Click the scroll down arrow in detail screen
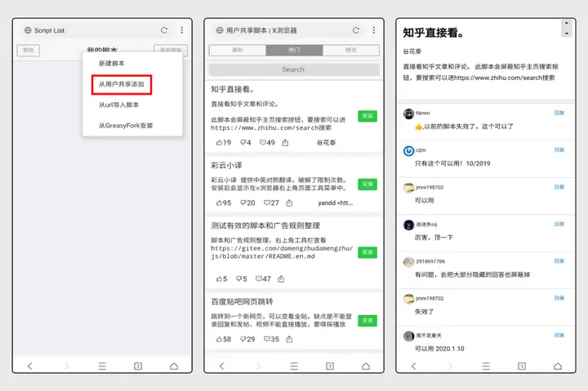The height and width of the screenshot is (391, 588). coord(566,33)
